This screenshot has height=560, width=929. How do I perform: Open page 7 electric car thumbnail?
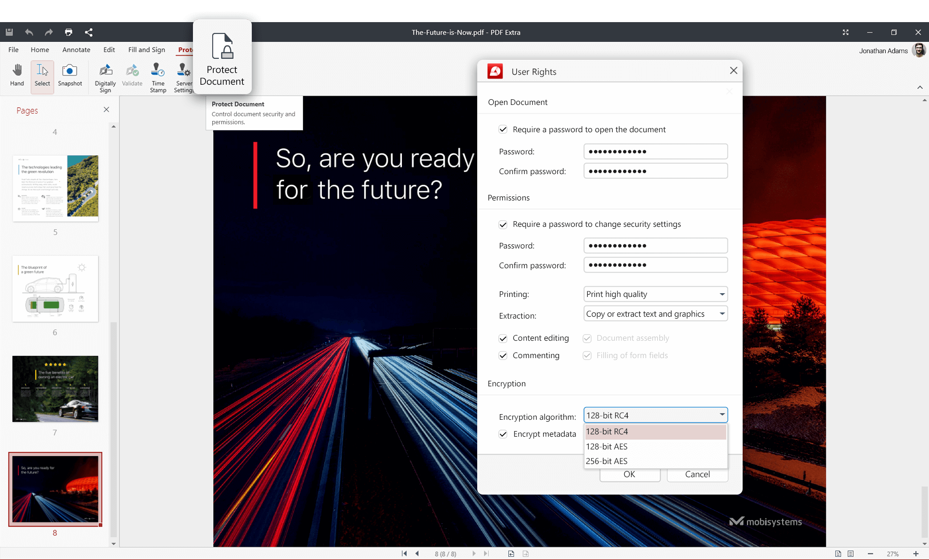coord(56,389)
